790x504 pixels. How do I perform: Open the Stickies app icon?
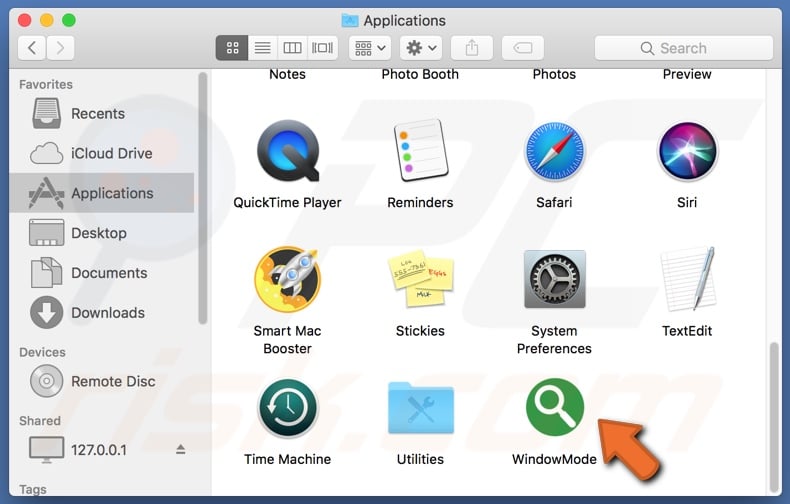(421, 279)
